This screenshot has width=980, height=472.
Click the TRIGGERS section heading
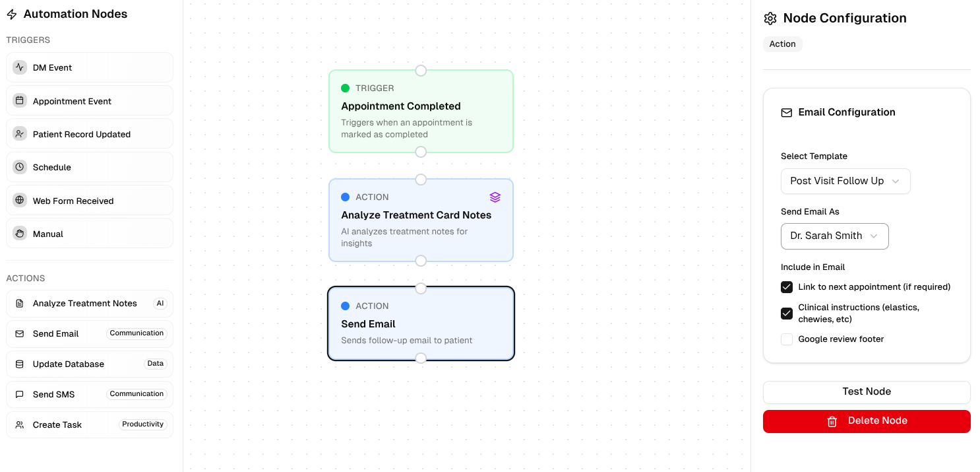click(29, 40)
